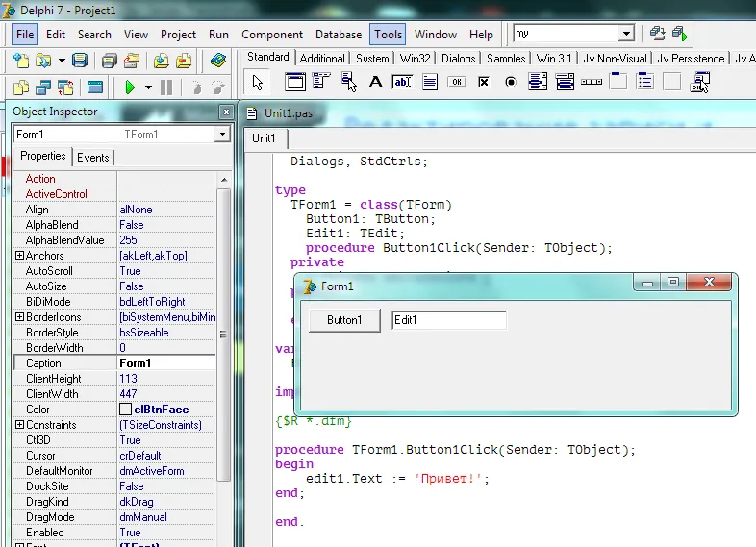This screenshot has width=756, height=547.
Task: Click the clBtnFace color swatch
Action: pos(125,410)
